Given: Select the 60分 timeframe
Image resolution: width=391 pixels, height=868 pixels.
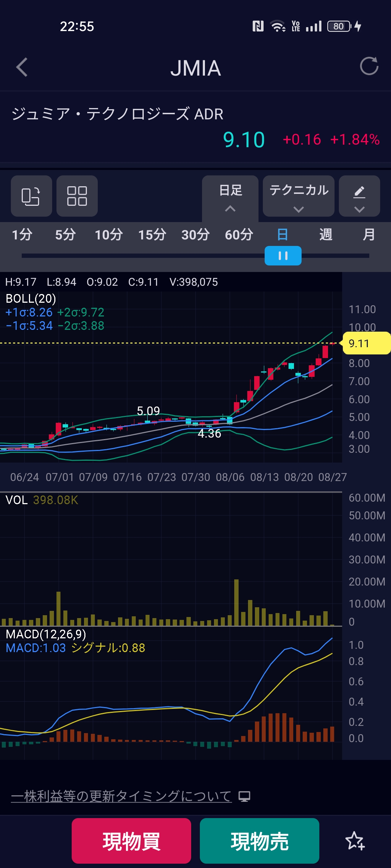Looking at the screenshot, I should 239,235.
